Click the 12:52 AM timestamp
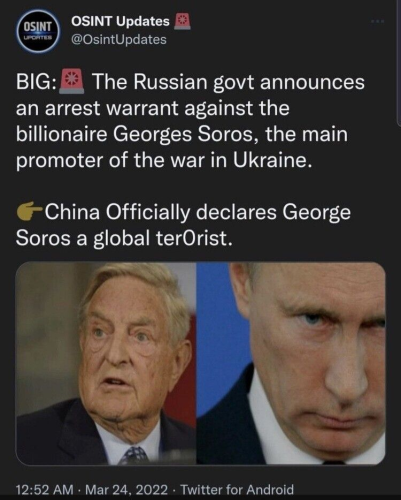This screenshot has height=500, width=401. tap(45, 490)
